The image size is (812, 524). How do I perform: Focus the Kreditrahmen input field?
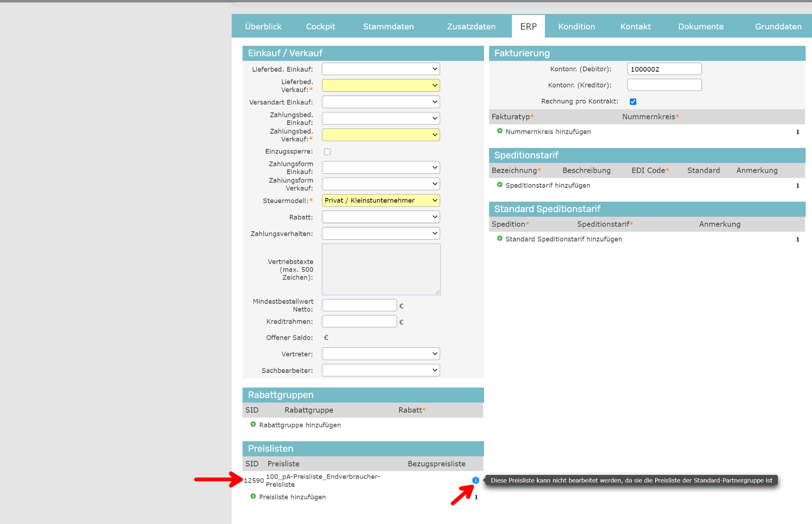click(x=359, y=322)
